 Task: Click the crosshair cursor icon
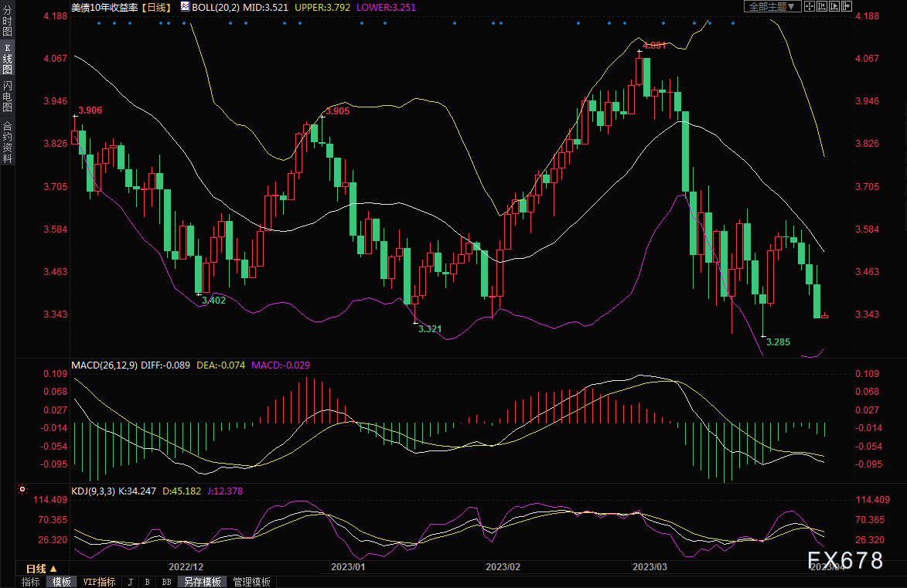(810, 6)
